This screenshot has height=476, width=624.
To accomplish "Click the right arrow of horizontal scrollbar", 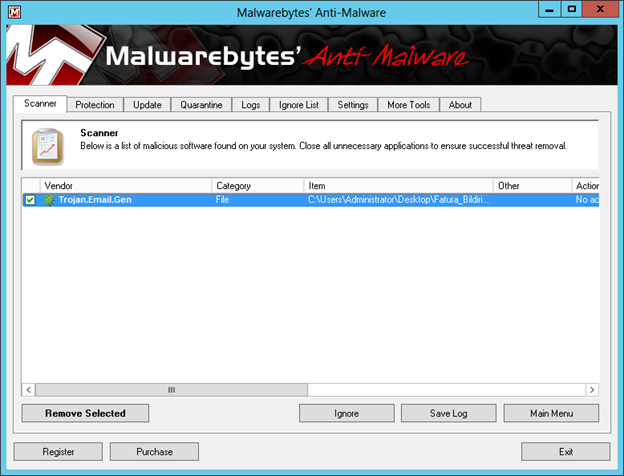I will [592, 390].
